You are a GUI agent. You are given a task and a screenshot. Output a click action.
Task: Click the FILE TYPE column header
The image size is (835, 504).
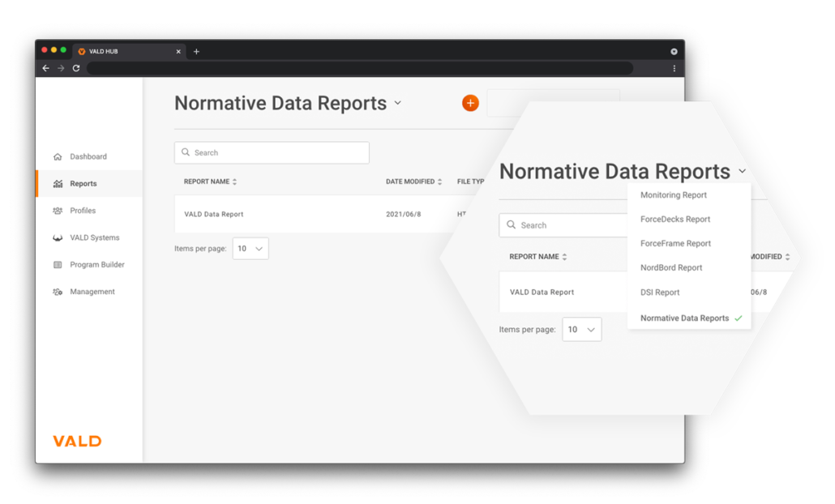[471, 182]
